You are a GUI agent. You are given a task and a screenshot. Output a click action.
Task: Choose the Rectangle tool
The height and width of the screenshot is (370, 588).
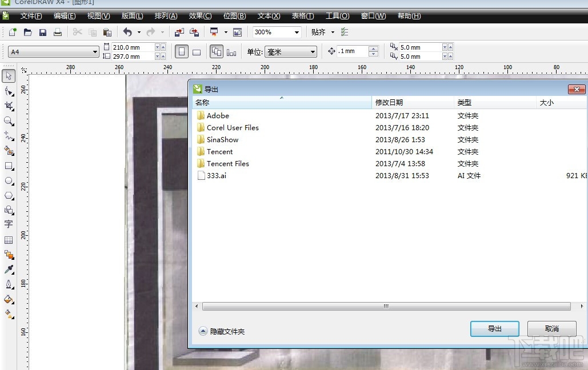[8, 166]
